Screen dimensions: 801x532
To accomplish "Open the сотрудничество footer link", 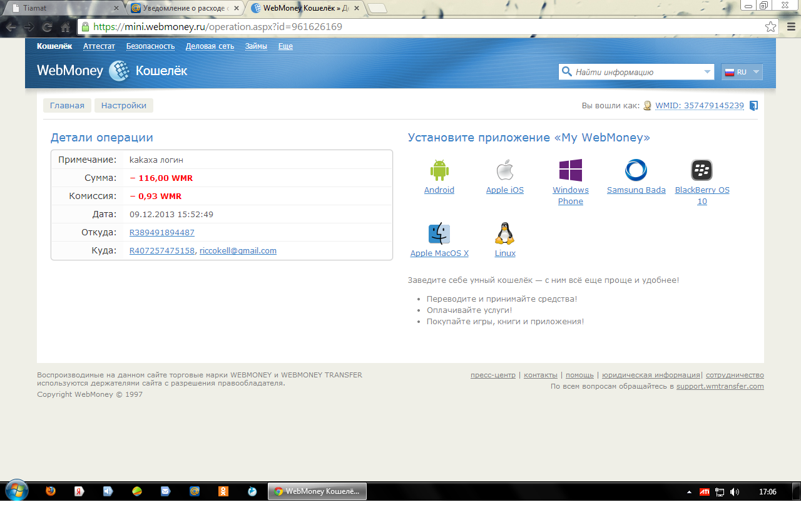I will pos(735,375).
